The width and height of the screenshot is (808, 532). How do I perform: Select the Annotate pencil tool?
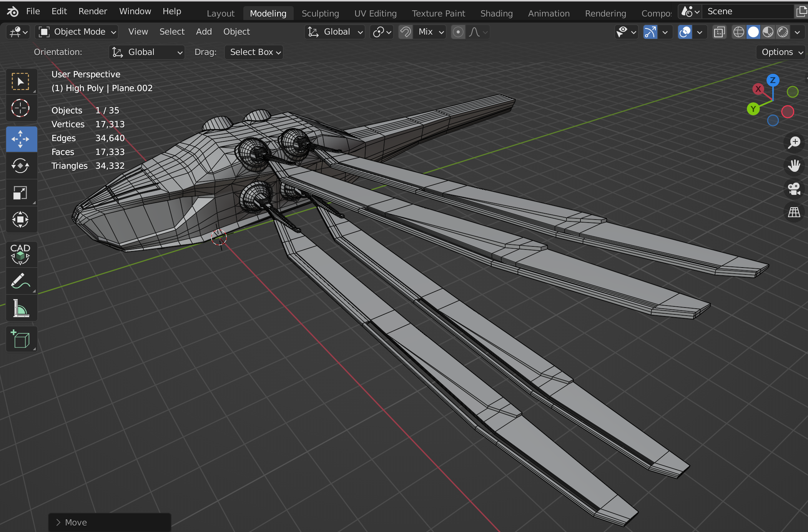(x=20, y=281)
